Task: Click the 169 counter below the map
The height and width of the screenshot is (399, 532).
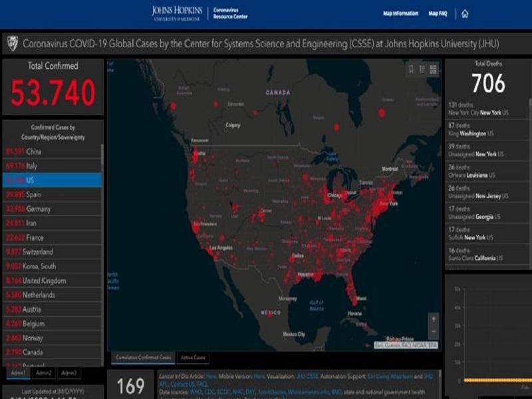Action: pos(130,386)
